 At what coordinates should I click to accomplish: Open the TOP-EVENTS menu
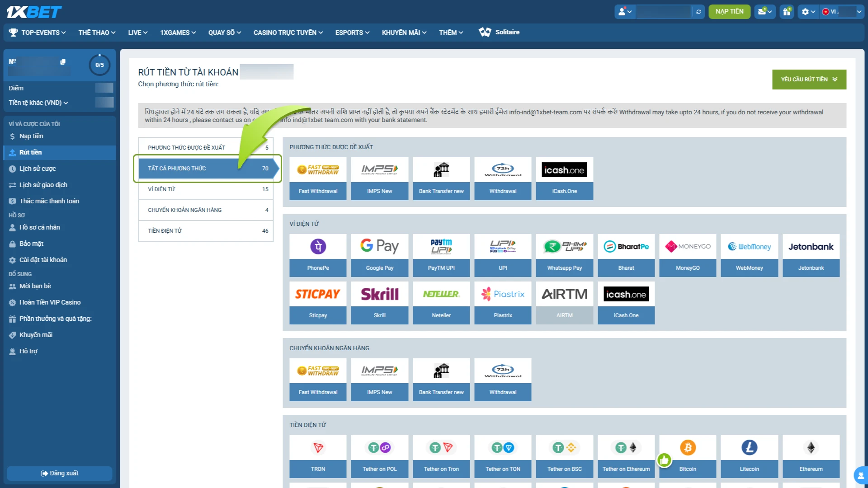[38, 33]
